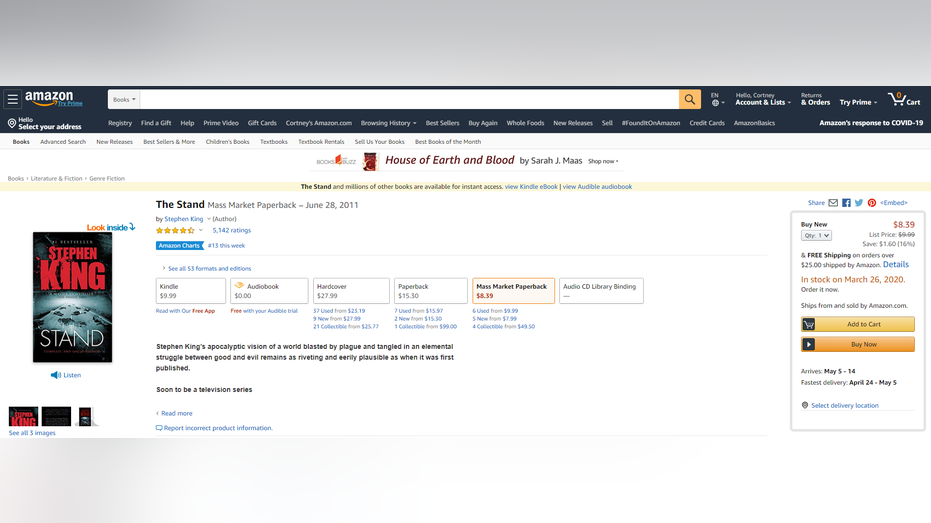Click Best Books of the Month
The height and width of the screenshot is (523, 931).
pos(448,142)
